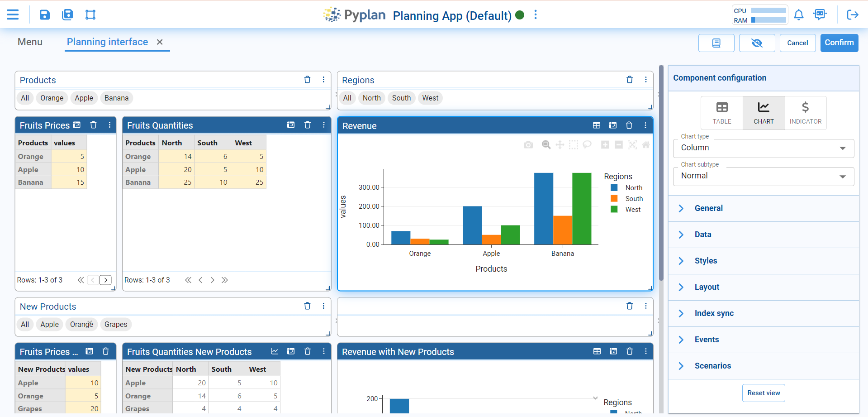This screenshot has height=417, width=868.
Task: Open the Chart subtype dropdown
Action: 763,176
